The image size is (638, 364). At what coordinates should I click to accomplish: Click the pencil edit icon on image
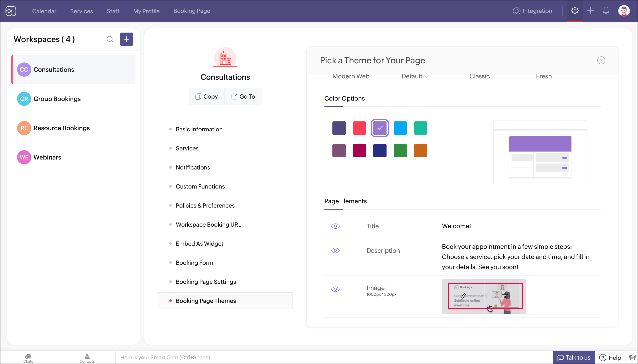point(463,296)
